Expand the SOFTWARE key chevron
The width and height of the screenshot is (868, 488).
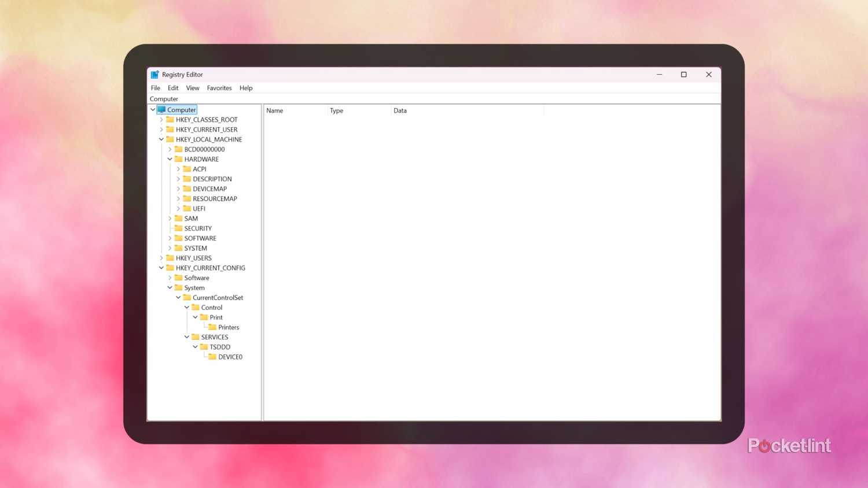[170, 238]
